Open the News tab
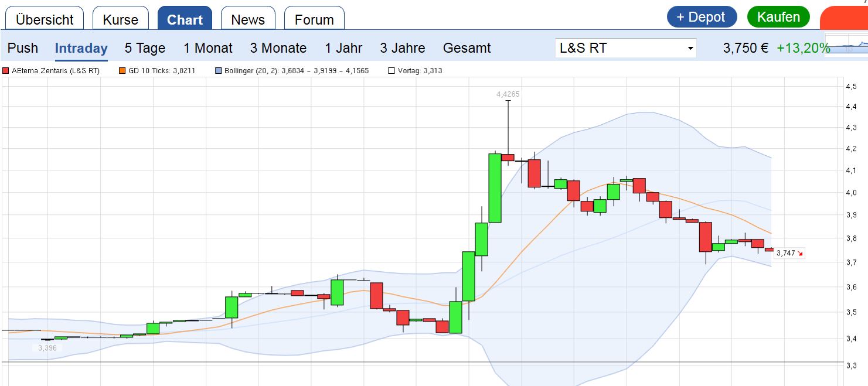Screen dimensions: 868x386 point(248,19)
